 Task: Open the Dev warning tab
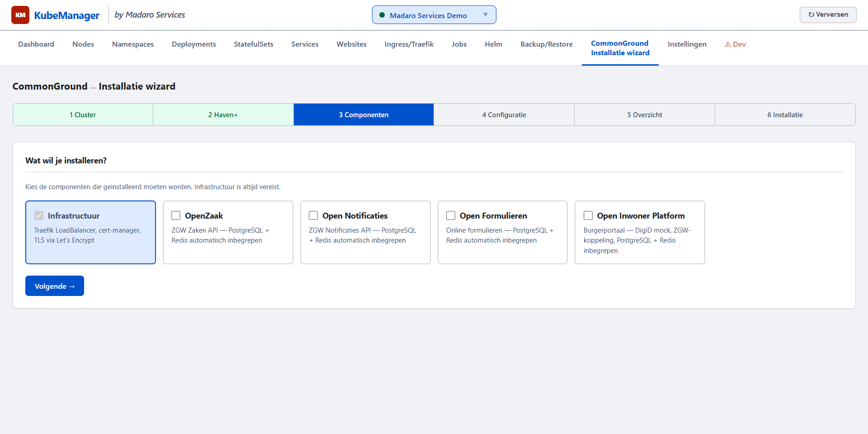coord(735,44)
